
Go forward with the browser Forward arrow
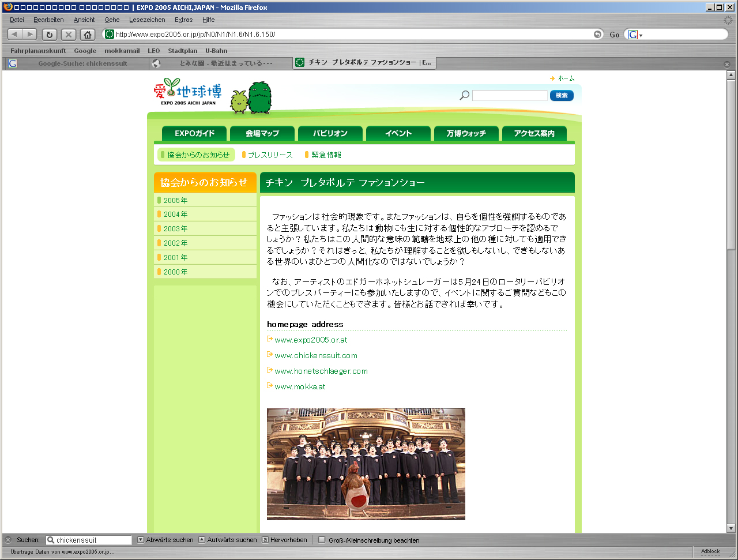pyautogui.click(x=29, y=35)
